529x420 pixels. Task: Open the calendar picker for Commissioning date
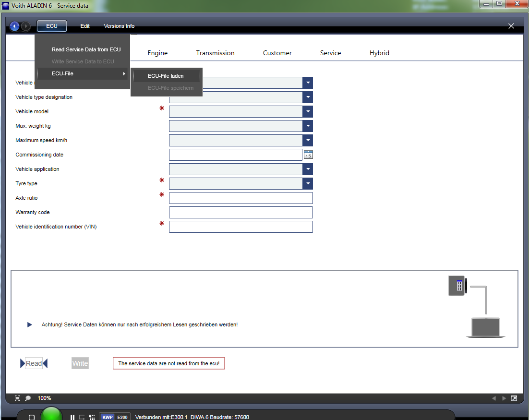(x=308, y=155)
